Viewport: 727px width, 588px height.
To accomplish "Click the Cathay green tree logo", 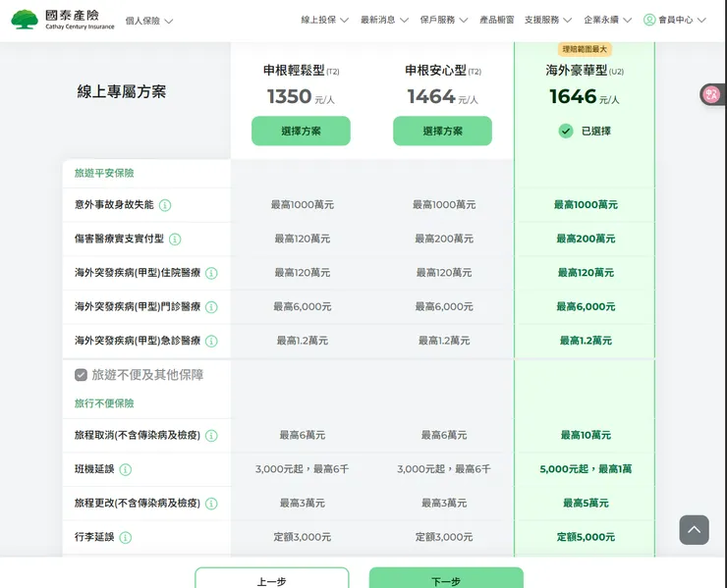I will coord(25,20).
